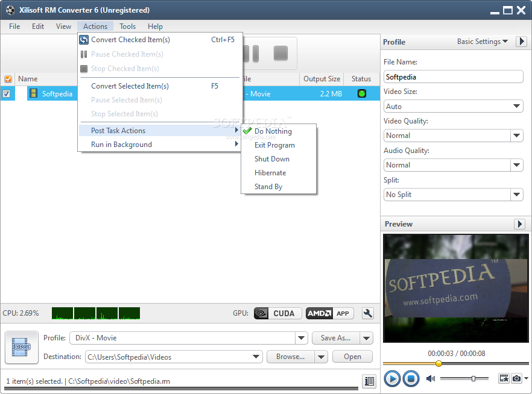Viewport: 532px width, 394px height.
Task: Click the Save As... button
Action: [x=335, y=338]
